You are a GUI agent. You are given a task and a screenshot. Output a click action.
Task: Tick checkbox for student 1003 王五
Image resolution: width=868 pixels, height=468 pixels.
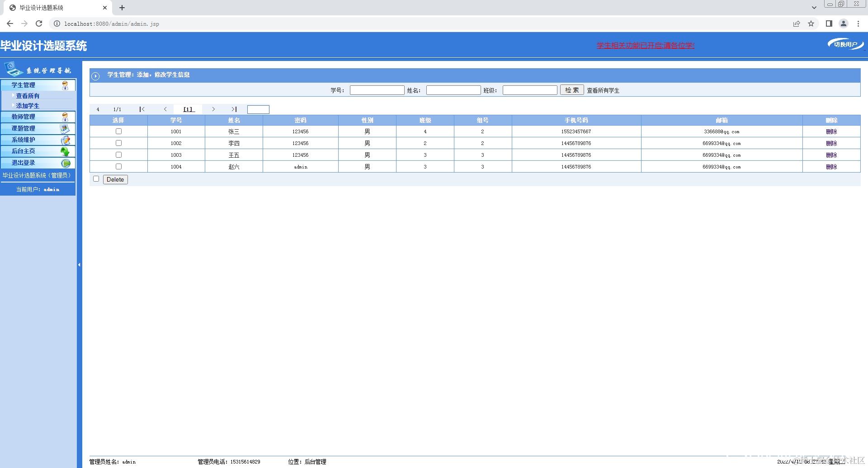pyautogui.click(x=118, y=155)
